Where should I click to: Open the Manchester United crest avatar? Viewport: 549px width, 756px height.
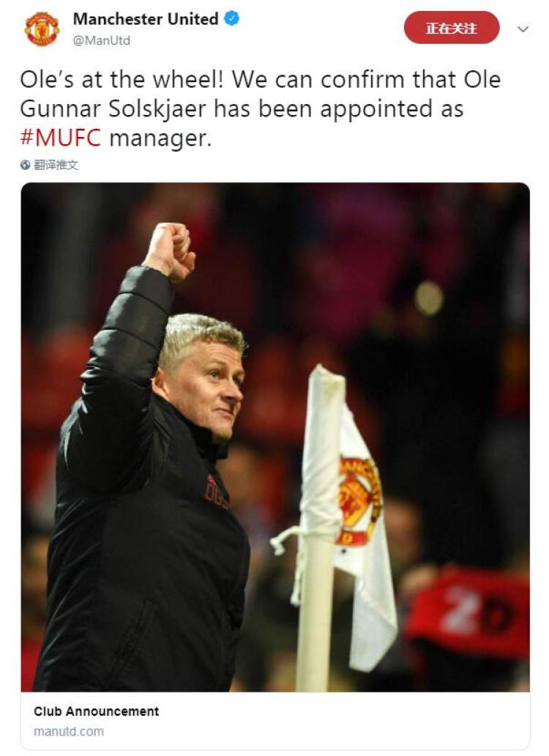42,29
